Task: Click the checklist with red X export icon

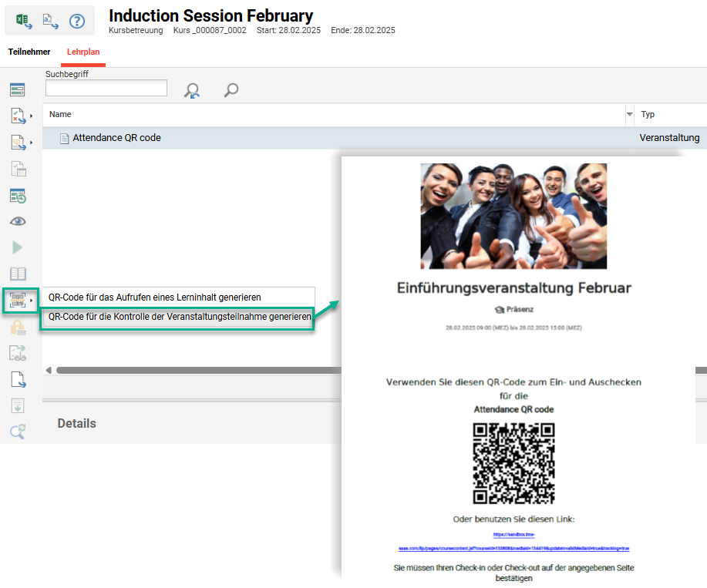Action: pos(18,116)
